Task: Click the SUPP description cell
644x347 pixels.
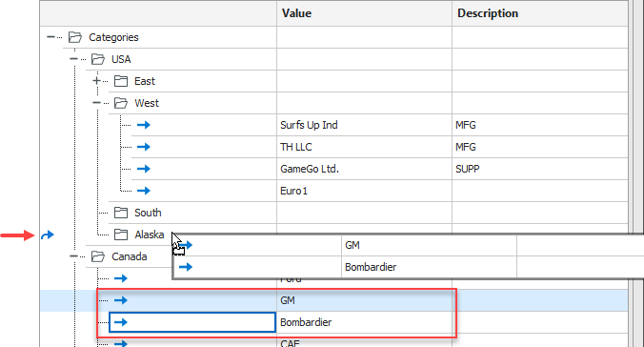Action: coord(540,169)
